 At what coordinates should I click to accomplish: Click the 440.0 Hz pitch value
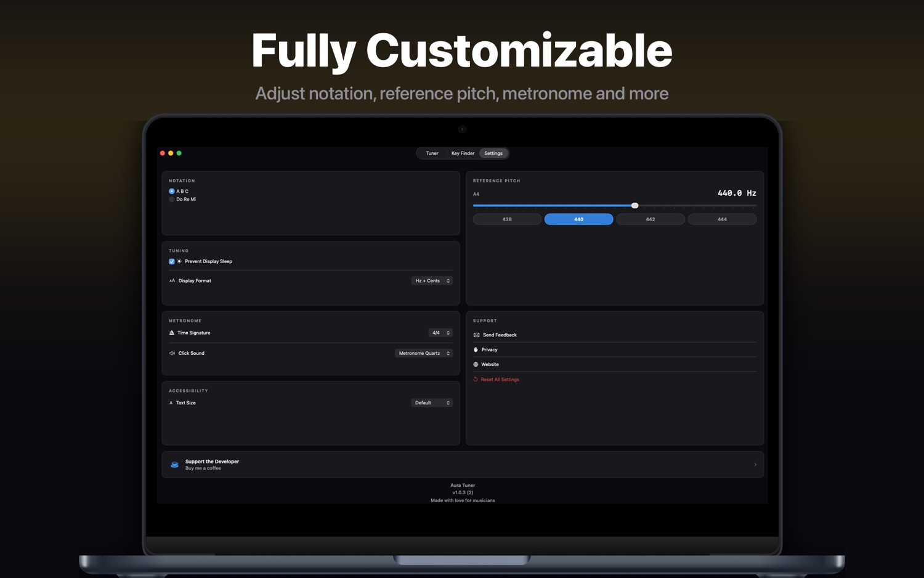pos(737,193)
